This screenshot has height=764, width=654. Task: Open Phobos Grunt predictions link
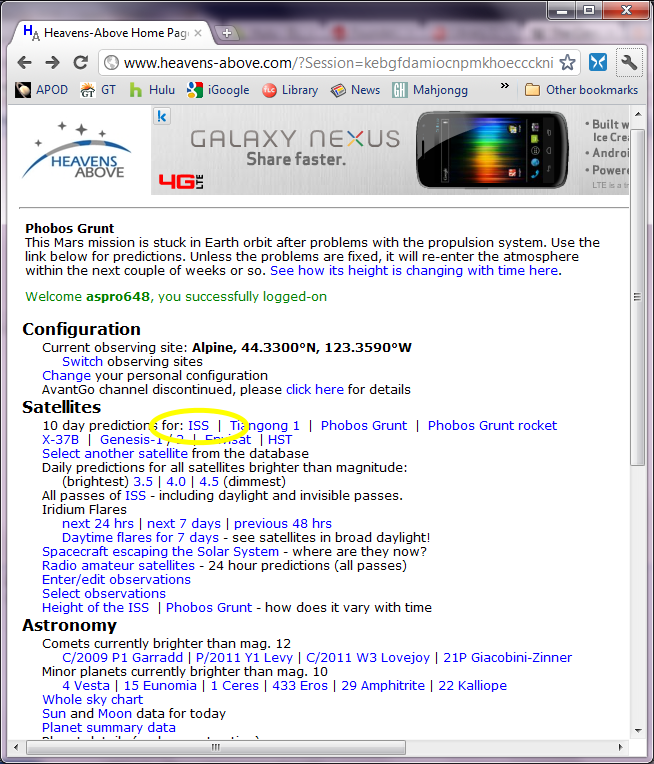364,426
